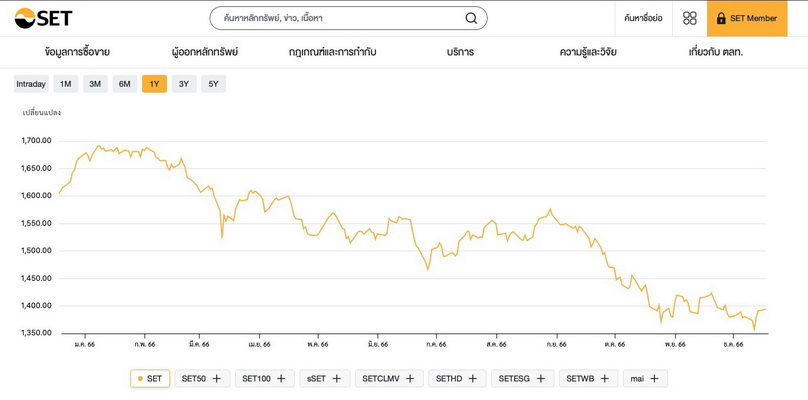Add SET50 index with plus icon
808x400 pixels.
(x=217, y=379)
